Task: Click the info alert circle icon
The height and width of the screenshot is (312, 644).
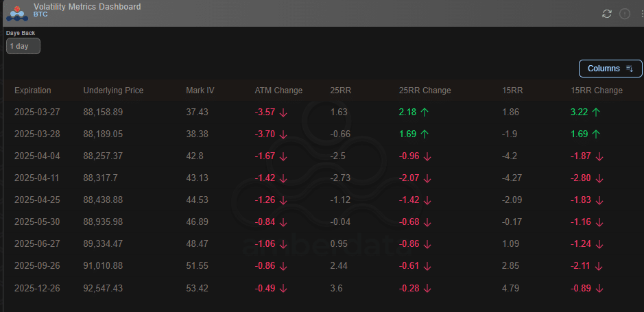Action: 625,14
